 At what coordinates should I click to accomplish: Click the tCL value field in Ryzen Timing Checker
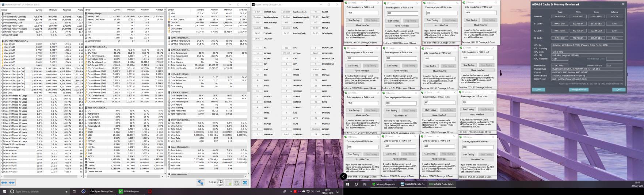[x=257, y=48]
